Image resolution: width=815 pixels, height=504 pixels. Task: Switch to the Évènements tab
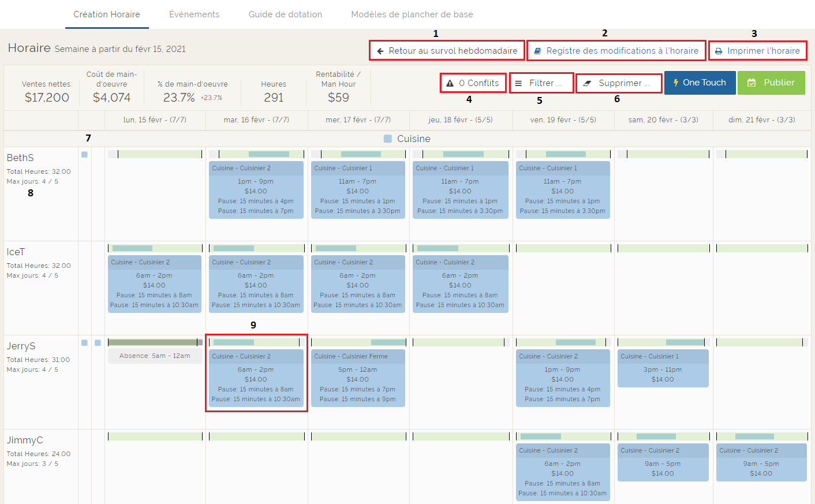(x=195, y=14)
